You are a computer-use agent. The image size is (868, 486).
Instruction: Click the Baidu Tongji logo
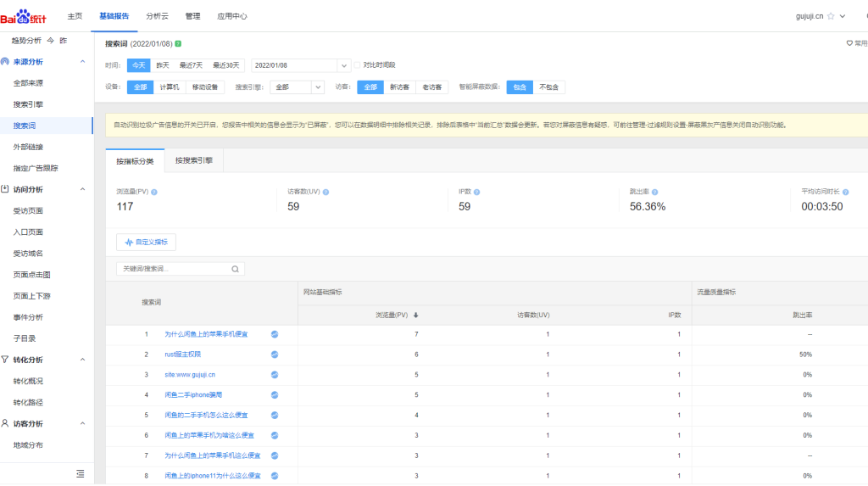pyautogui.click(x=23, y=17)
